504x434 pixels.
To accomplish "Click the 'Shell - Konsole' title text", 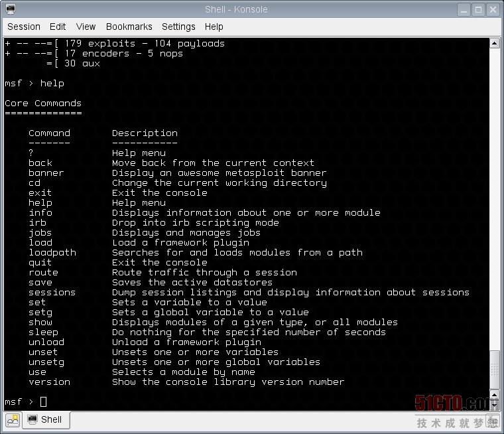I will pos(236,9).
